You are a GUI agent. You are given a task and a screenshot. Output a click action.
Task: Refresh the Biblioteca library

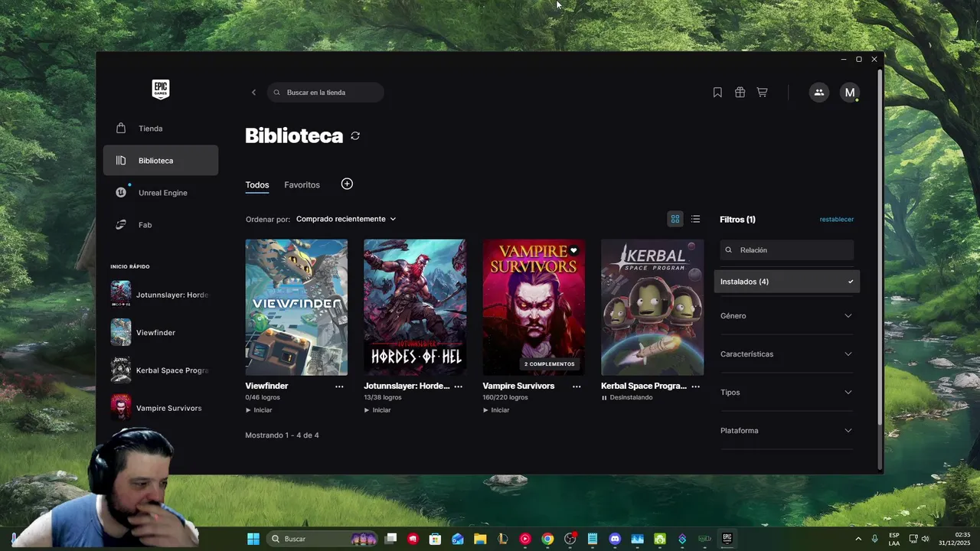(355, 136)
